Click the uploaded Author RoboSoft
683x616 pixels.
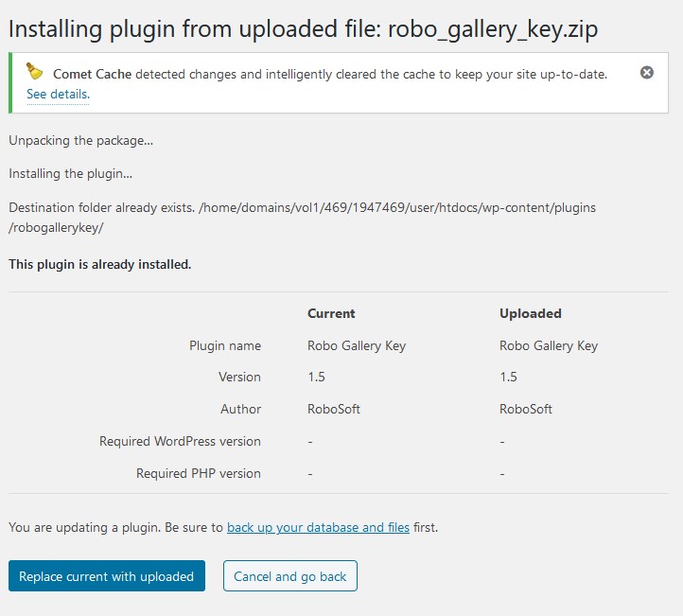click(526, 409)
